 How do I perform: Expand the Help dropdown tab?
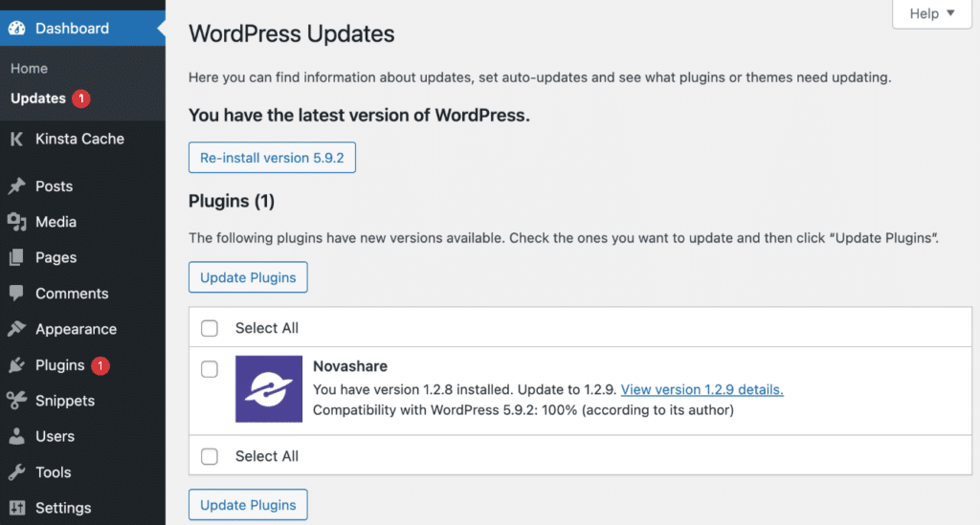point(932,13)
